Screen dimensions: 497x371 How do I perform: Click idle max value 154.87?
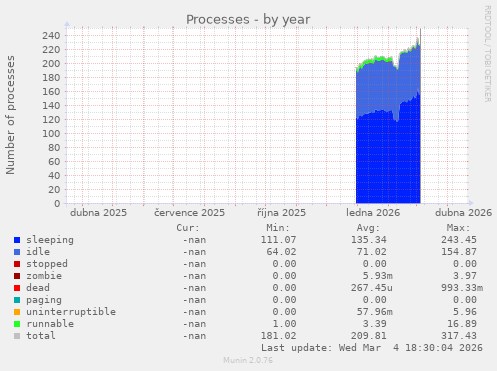[459, 252]
